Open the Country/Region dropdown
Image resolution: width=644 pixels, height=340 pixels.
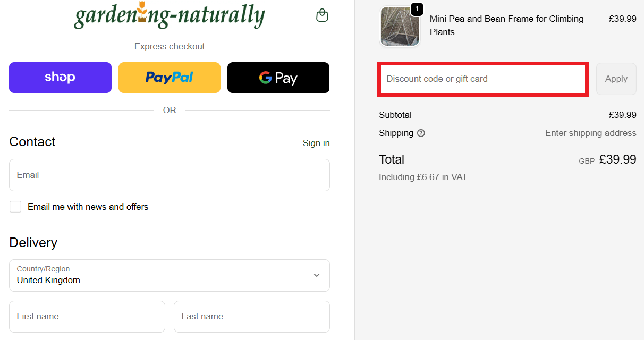tap(169, 275)
